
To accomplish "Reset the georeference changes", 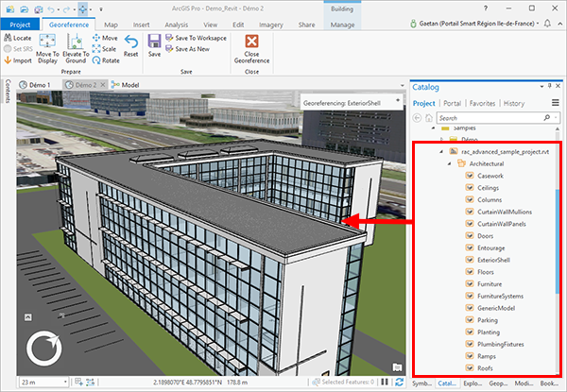I will (131, 46).
